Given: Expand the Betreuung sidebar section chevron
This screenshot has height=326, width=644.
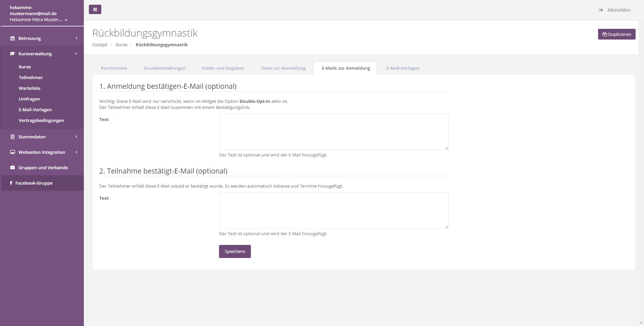Looking at the screenshot, I should 76,38.
